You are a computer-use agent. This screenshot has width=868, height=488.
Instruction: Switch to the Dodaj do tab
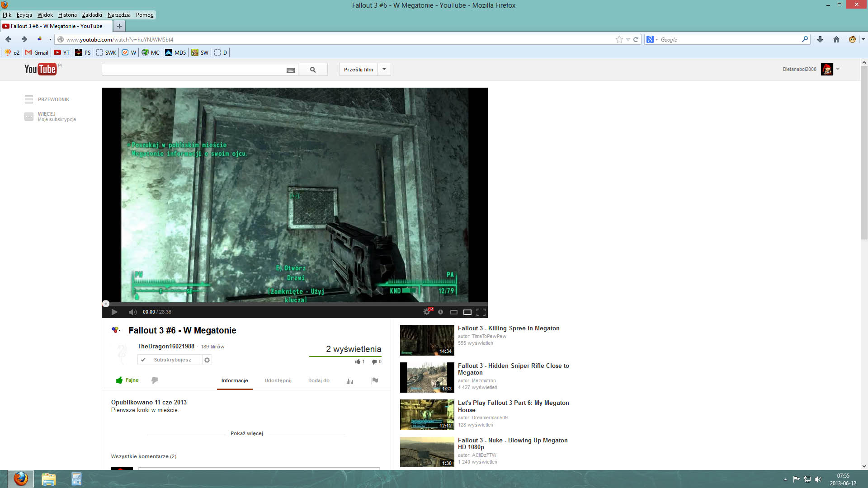(x=319, y=380)
